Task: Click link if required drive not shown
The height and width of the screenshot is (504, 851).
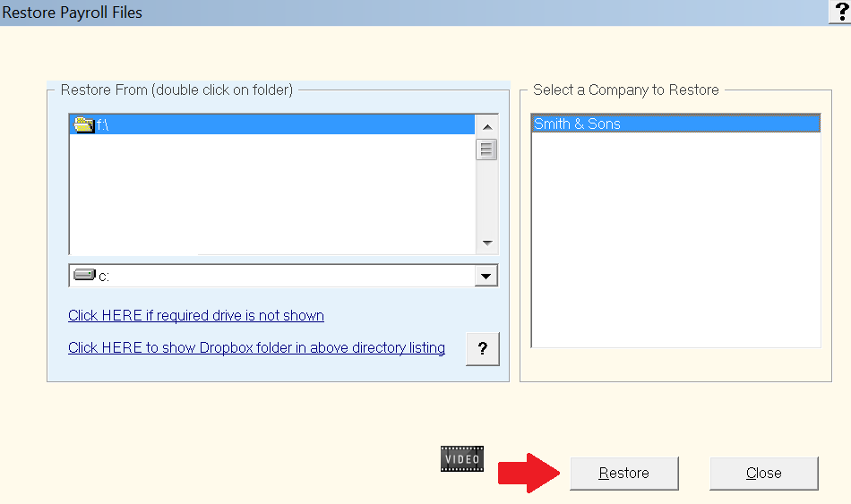Action: (196, 316)
